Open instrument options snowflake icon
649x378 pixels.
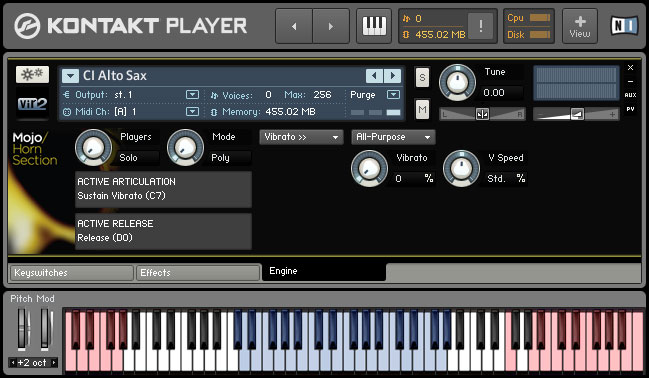click(x=32, y=75)
